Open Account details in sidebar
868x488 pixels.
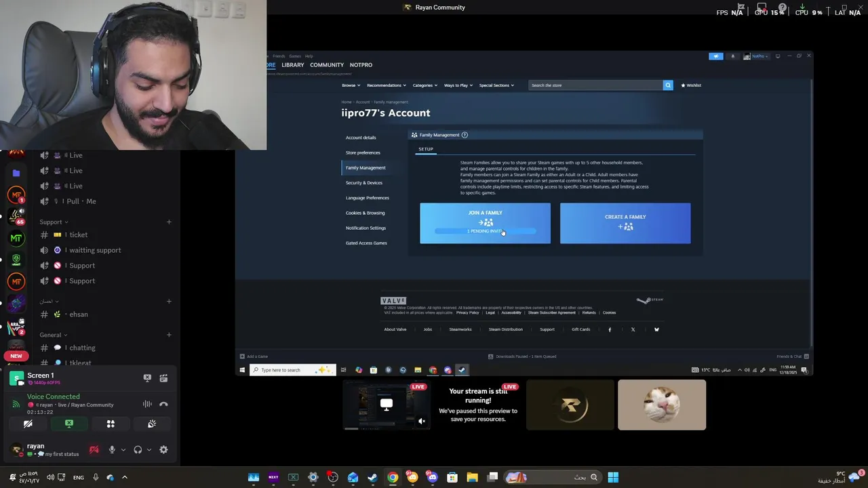click(361, 138)
